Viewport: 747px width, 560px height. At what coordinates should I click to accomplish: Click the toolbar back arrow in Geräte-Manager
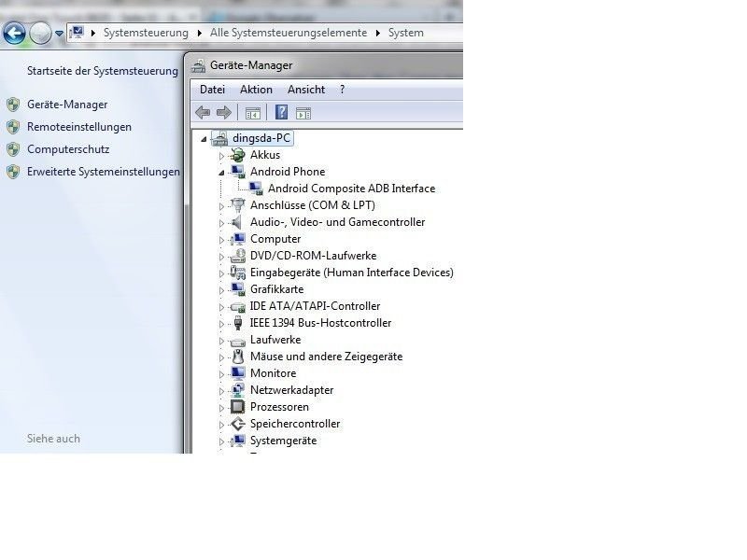click(x=203, y=113)
